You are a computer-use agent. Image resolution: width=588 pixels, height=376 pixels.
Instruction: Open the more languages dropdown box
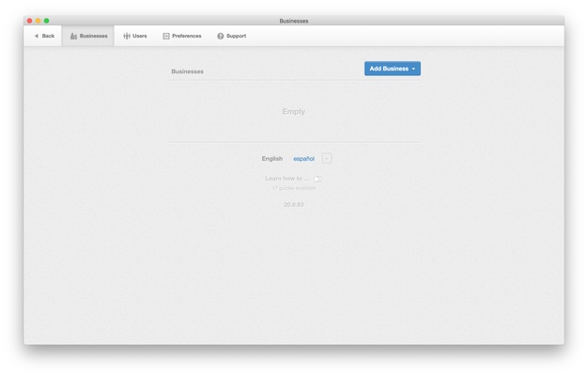pyautogui.click(x=327, y=158)
